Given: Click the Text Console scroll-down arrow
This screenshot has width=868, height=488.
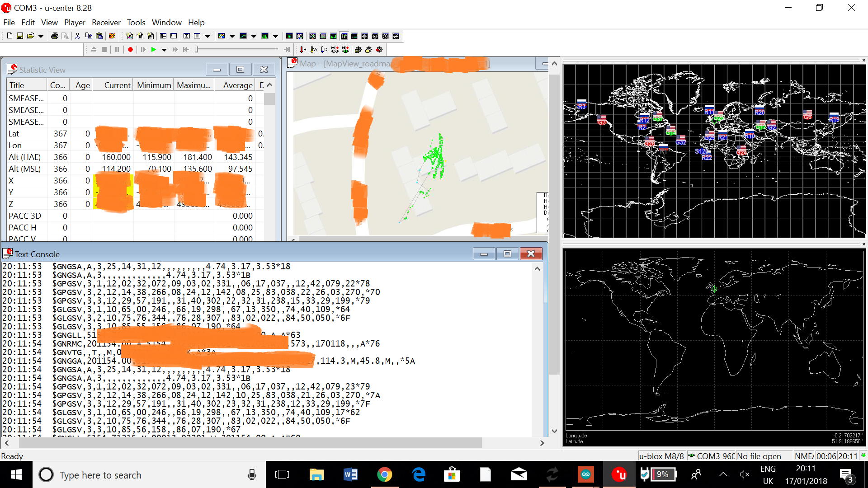Looking at the screenshot, I should click(554, 431).
